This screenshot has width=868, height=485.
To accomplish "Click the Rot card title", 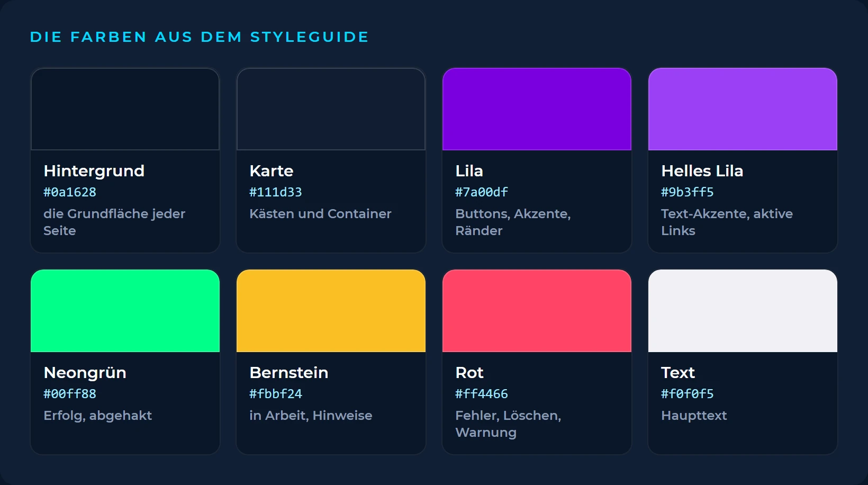I will point(469,373).
